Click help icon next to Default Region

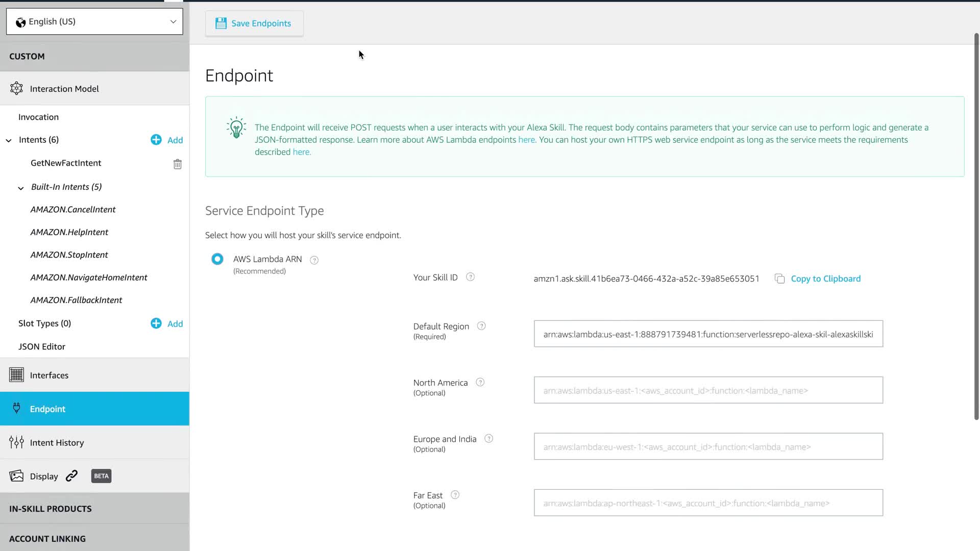click(481, 326)
